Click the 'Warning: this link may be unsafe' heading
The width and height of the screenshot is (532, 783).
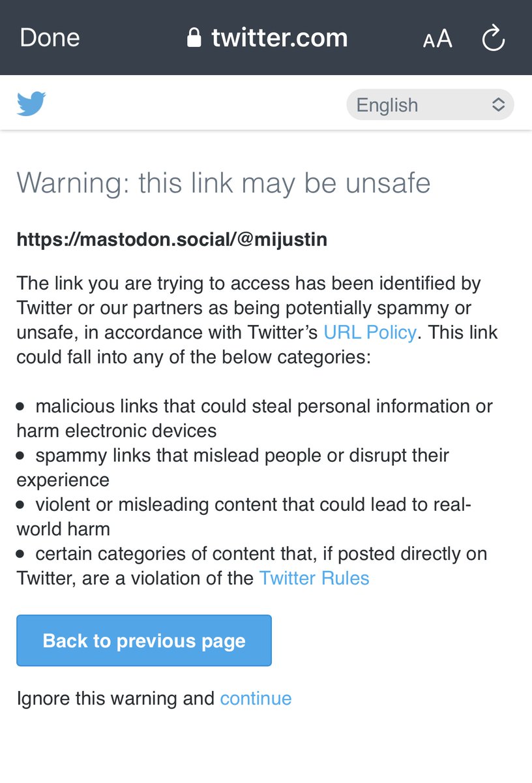[224, 183]
